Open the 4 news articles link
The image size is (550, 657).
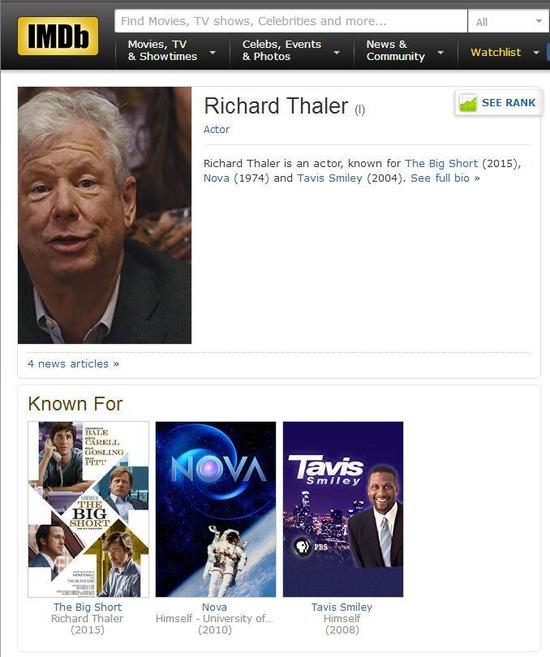[x=73, y=364]
